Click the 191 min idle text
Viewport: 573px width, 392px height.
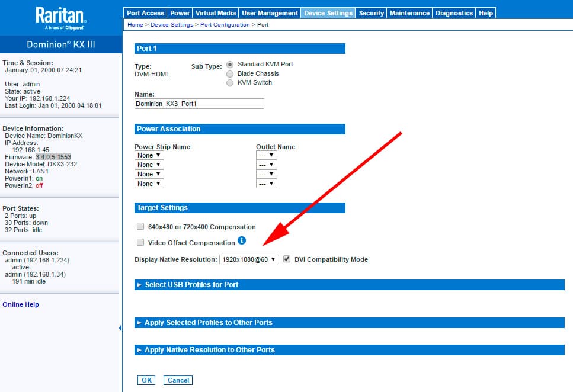point(29,281)
